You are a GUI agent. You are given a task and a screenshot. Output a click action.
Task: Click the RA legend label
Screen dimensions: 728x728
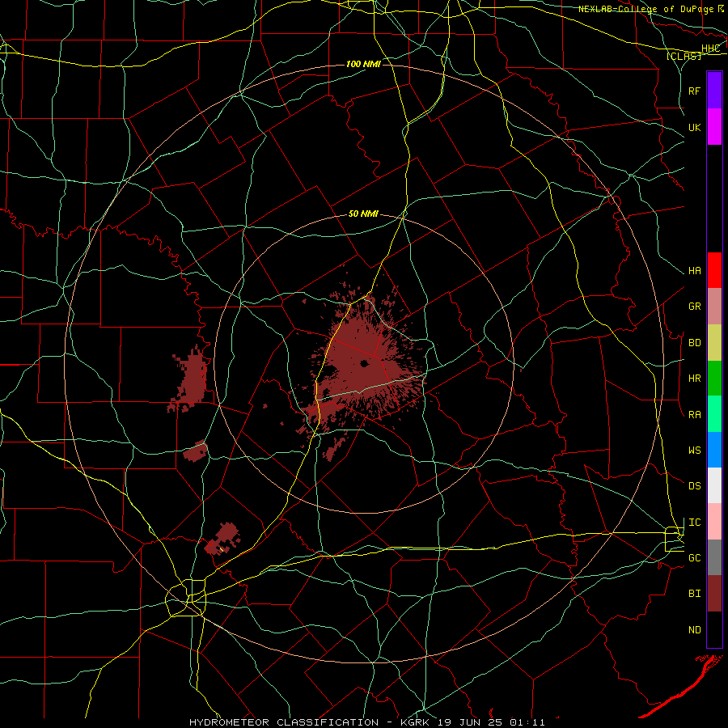(x=694, y=415)
